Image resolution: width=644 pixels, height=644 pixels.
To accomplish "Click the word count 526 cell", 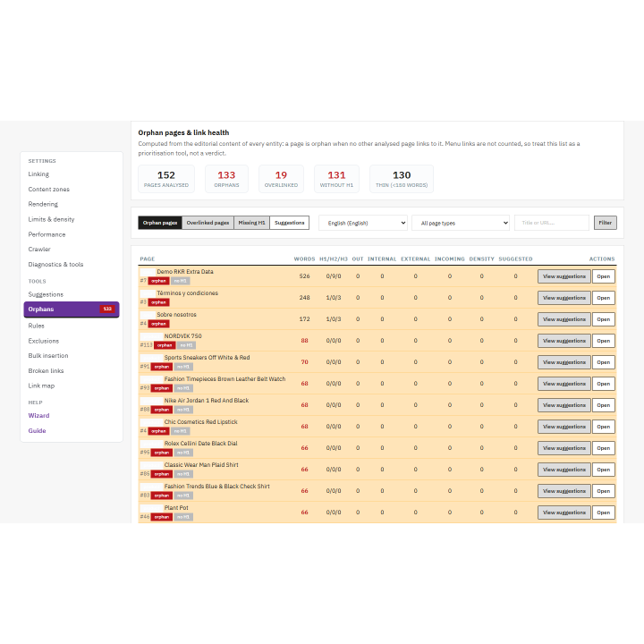I will [304, 276].
